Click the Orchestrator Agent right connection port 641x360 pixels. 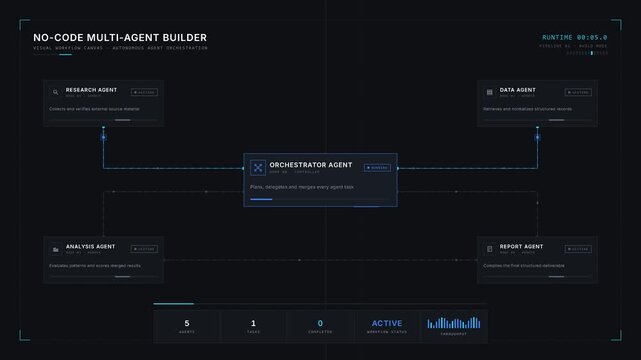398,168
